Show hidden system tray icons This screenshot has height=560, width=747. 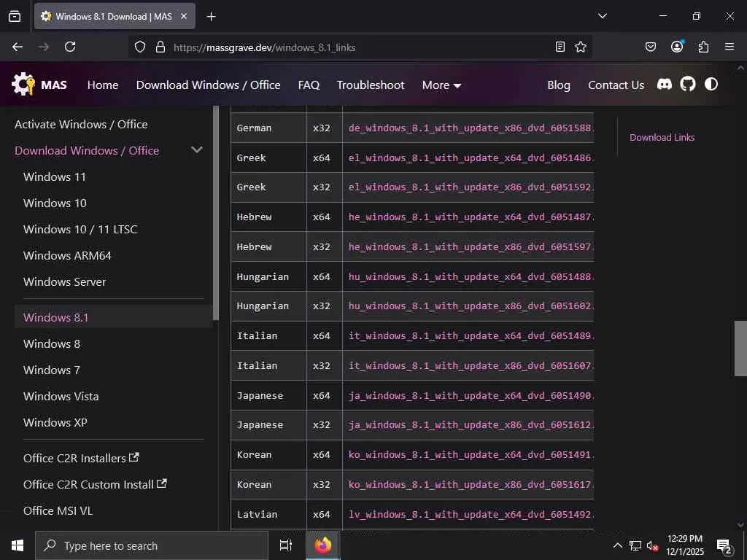coord(617,545)
